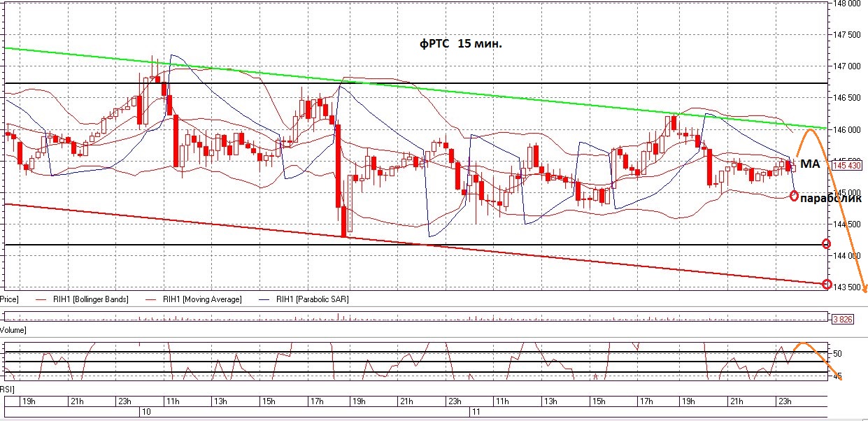The width and height of the screenshot is (868, 421).
Task: Select the current price tag 145 430
Action: 848,166
